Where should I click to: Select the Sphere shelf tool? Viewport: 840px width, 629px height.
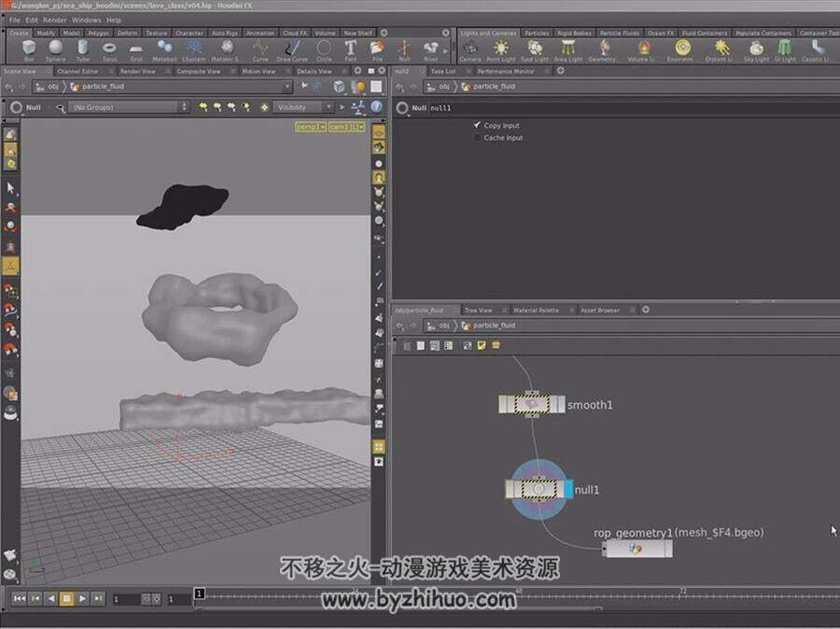tap(55, 51)
